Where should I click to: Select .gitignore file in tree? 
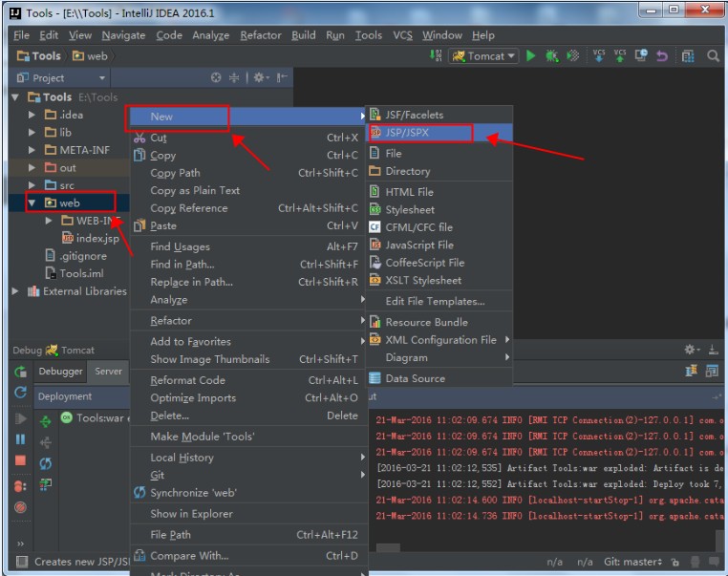pos(76,256)
